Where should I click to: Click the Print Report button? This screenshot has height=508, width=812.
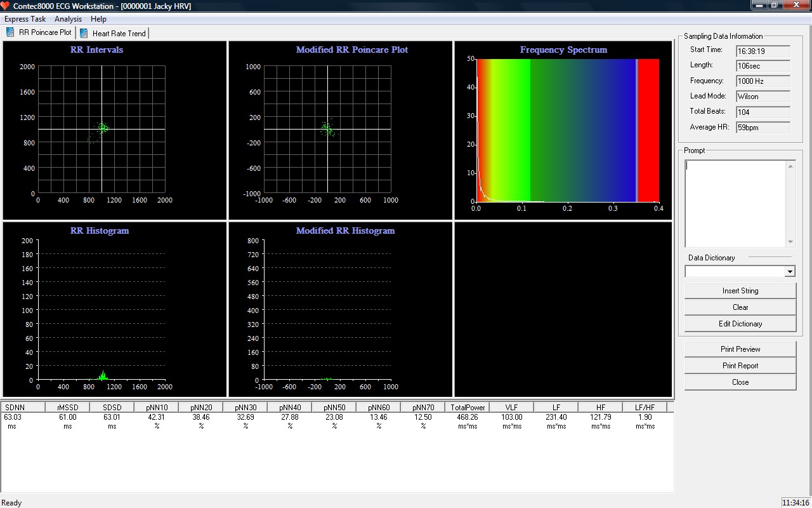(740, 366)
